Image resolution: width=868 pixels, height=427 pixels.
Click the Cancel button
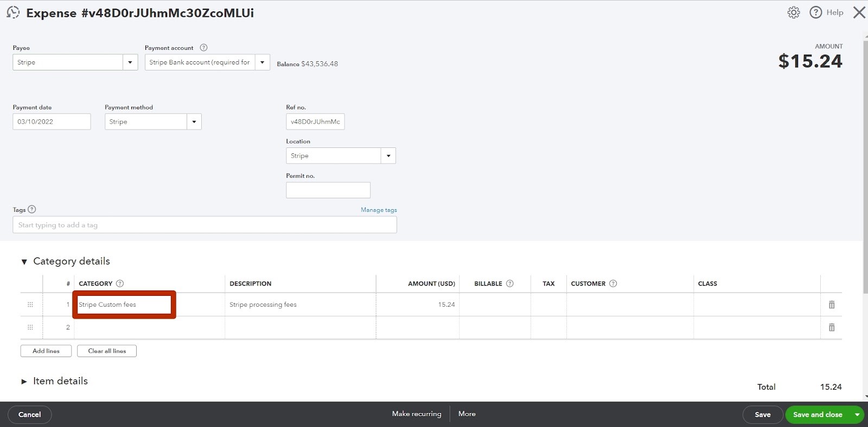click(30, 415)
